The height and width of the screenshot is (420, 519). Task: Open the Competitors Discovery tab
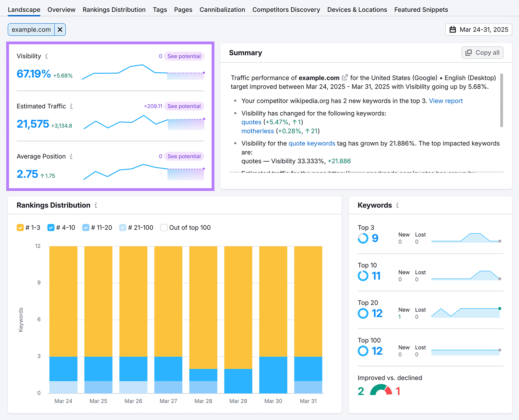[x=286, y=9]
